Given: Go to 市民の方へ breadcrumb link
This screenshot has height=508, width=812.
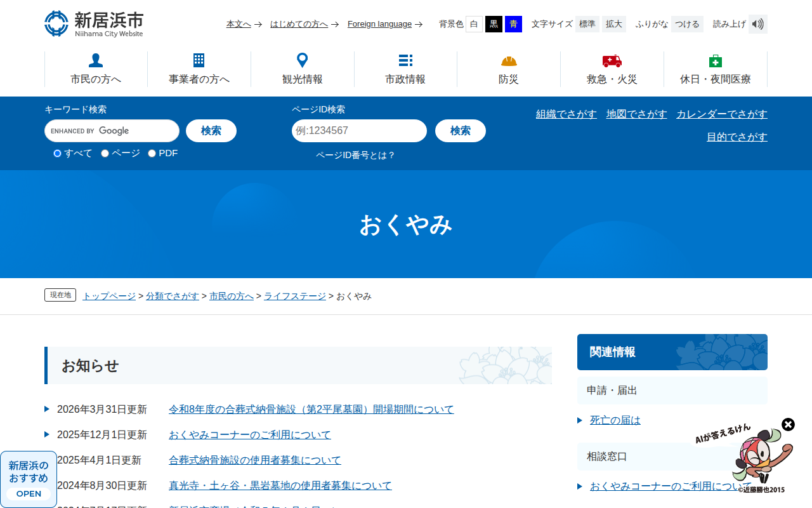Looking at the screenshot, I should (232, 296).
